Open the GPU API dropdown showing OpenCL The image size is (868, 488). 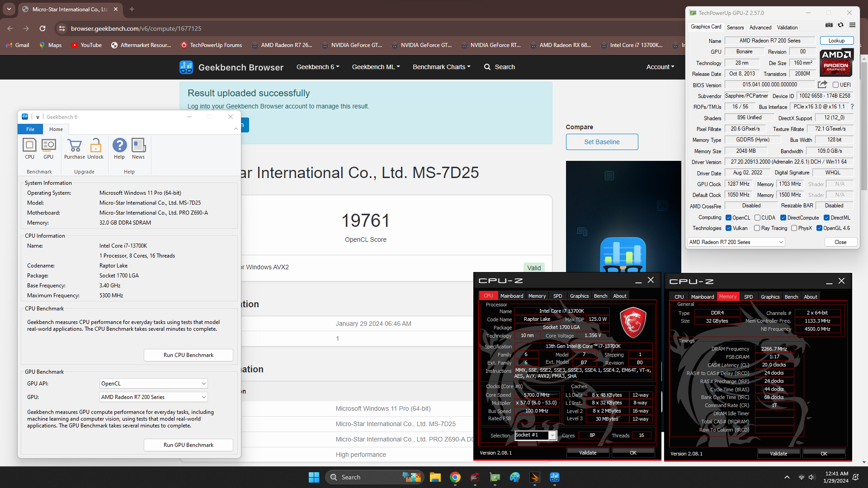153,384
